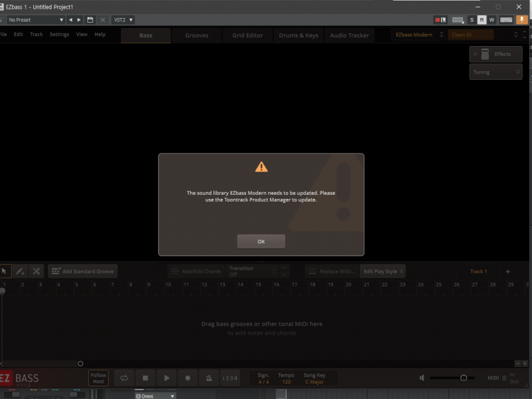Screen dimensions: 532x399
Task: Toggle the S button in plugin header
Action: pyautogui.click(x=471, y=20)
